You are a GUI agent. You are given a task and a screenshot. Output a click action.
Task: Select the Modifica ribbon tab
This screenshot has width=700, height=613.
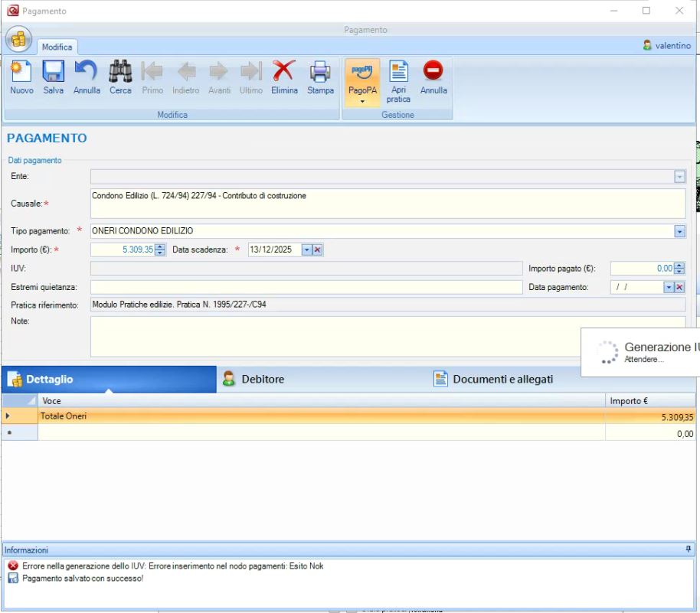pos(57,47)
